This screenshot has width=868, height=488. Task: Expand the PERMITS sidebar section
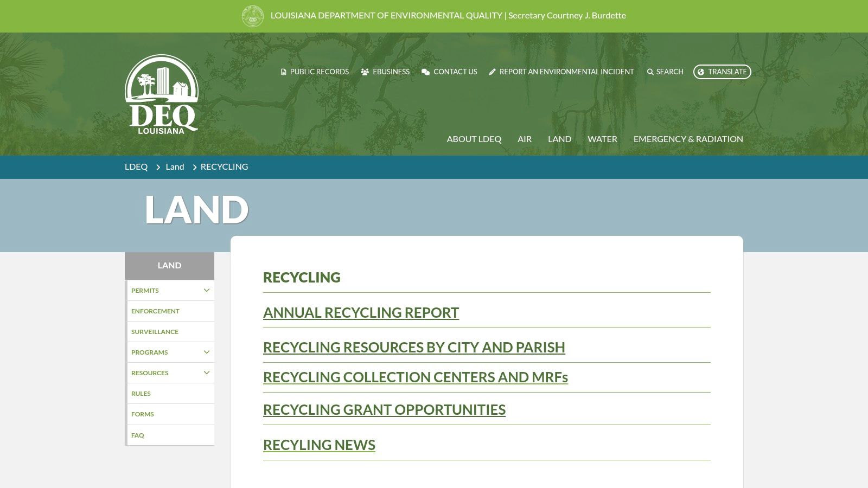(206, 290)
